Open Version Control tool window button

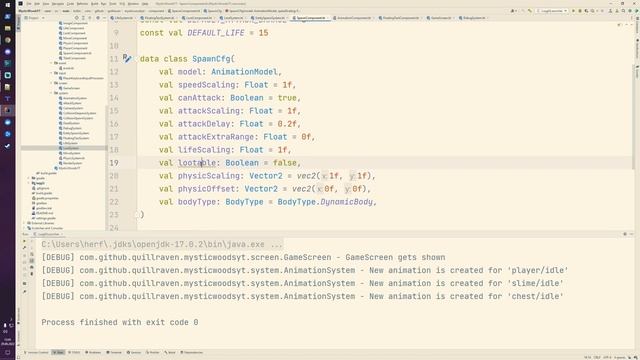click(37, 352)
